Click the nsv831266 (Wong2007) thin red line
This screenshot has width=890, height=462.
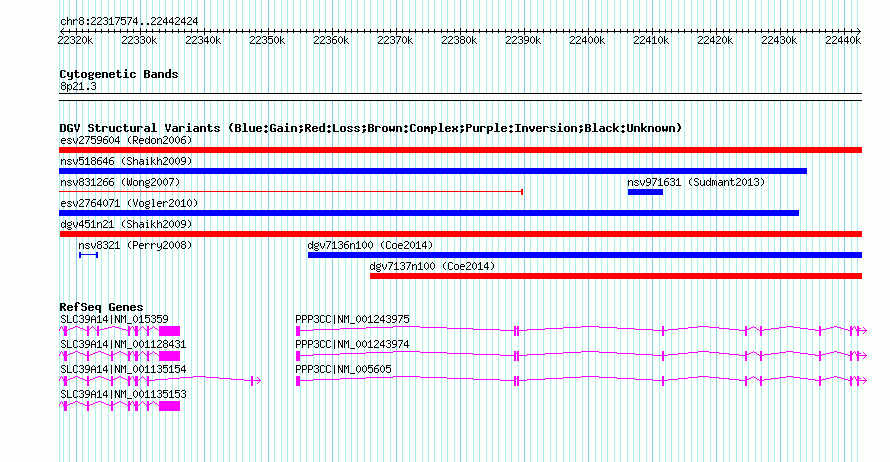tap(291, 192)
